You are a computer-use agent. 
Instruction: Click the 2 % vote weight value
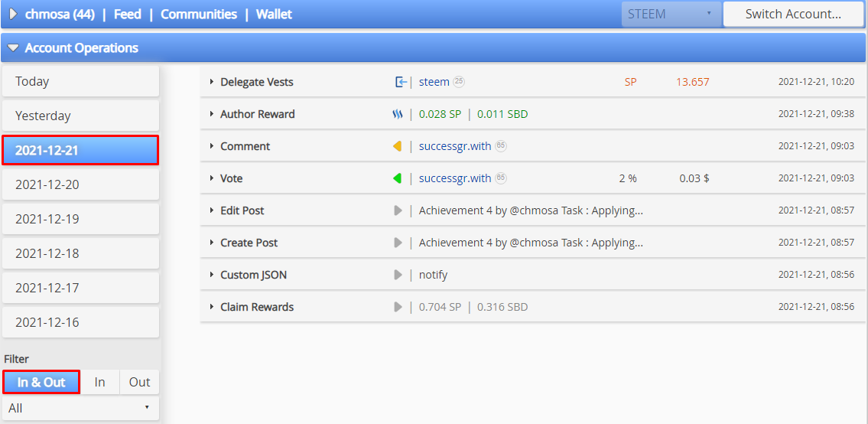(628, 178)
